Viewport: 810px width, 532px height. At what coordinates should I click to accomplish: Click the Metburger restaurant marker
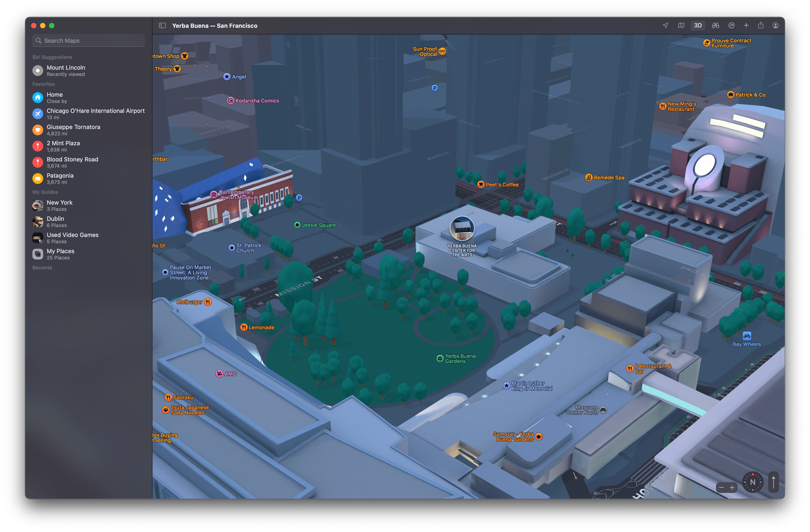tap(208, 302)
